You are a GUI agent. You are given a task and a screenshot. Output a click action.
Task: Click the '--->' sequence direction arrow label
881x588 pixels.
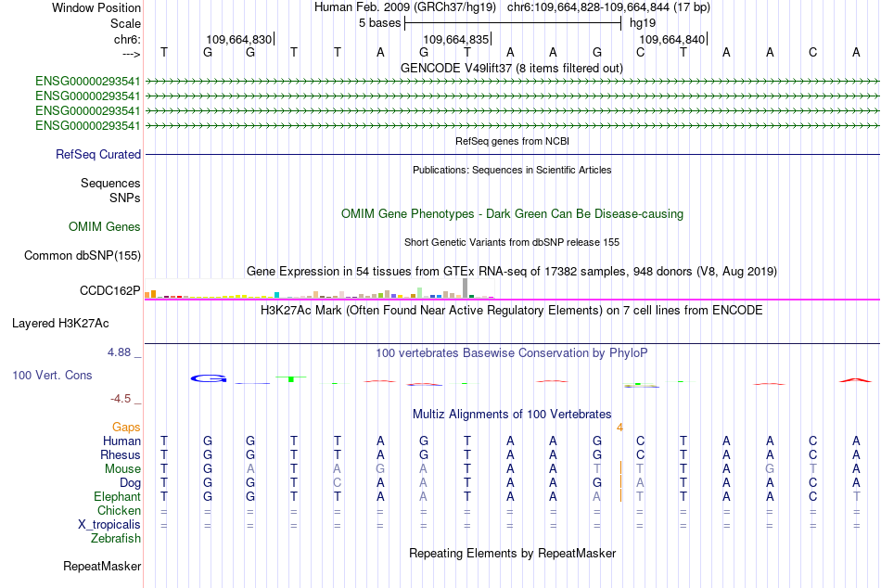click(x=131, y=54)
